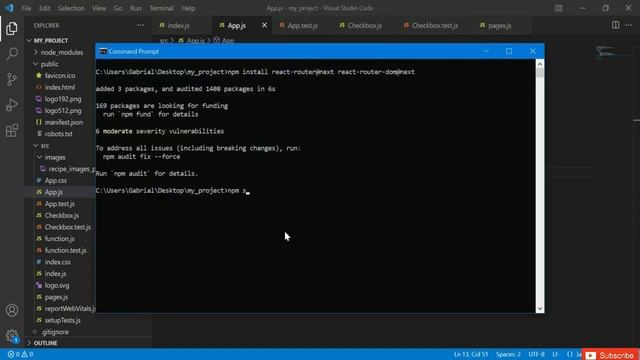
Task: Open the Search view in activity bar
Action: tap(12, 54)
